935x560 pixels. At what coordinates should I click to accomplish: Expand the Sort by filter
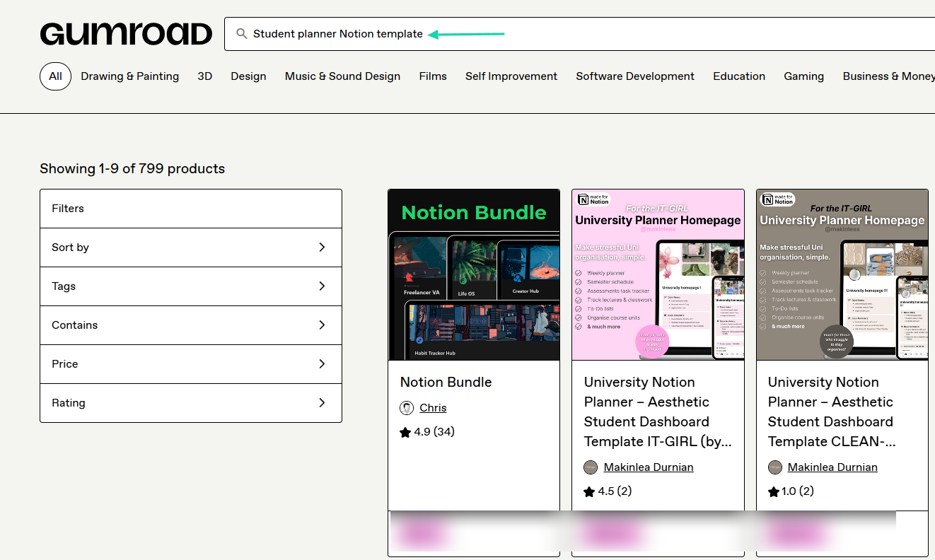191,247
